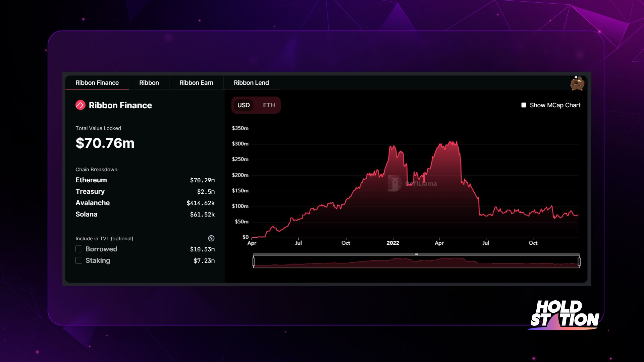Screen dimensions: 644x362
Task: Click the $414.62k Avalanche value
Action: pos(201,203)
